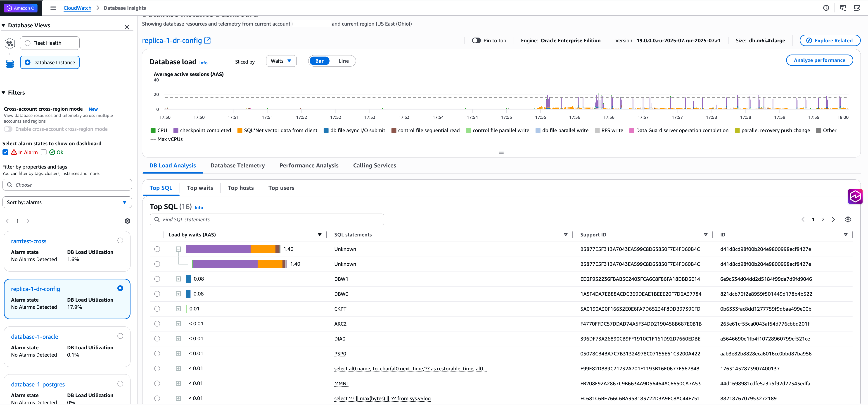
Task: Go to previous page in Top SQL table
Action: tap(803, 219)
